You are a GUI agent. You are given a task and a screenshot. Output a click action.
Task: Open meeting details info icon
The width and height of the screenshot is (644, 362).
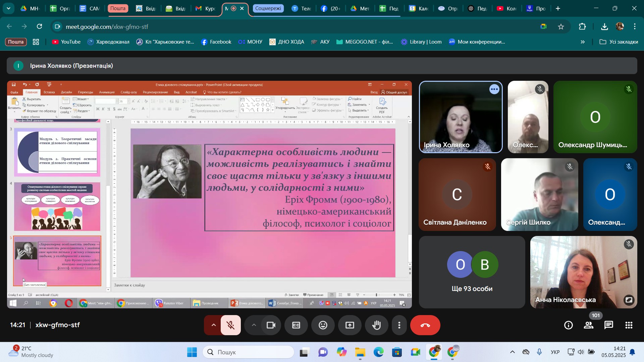(569, 325)
